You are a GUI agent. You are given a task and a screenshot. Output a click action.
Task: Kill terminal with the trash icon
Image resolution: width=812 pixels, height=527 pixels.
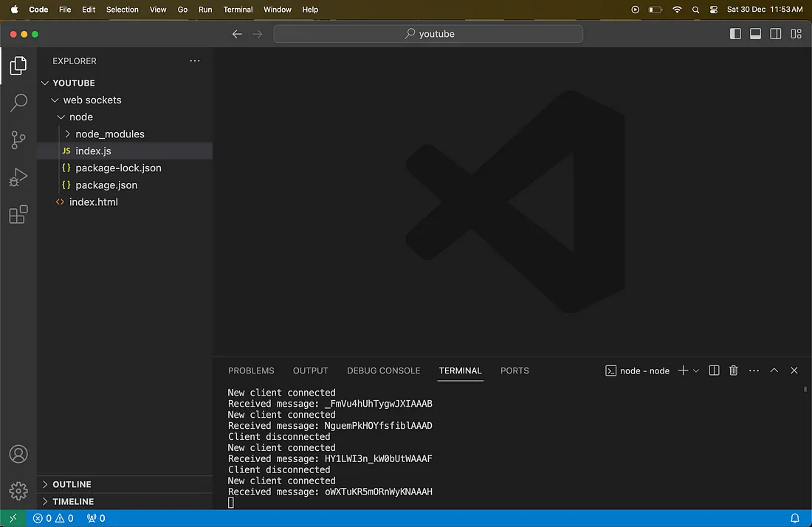[734, 371]
